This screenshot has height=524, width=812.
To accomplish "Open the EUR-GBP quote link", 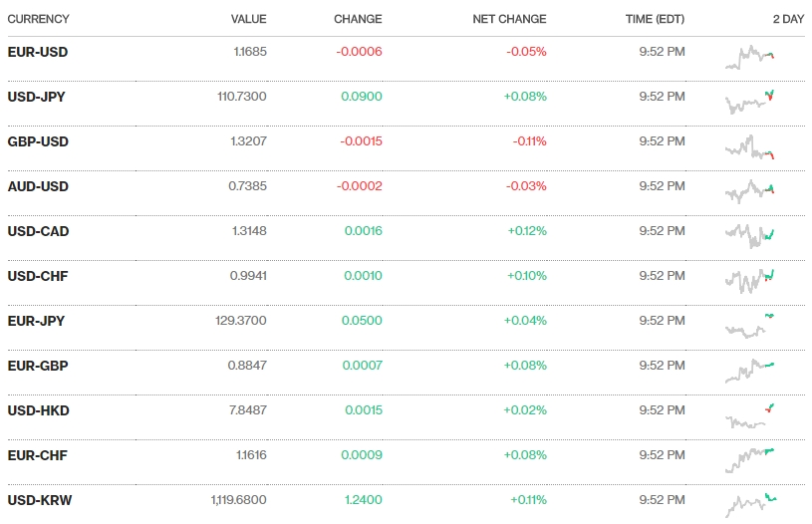I will click(38, 366).
